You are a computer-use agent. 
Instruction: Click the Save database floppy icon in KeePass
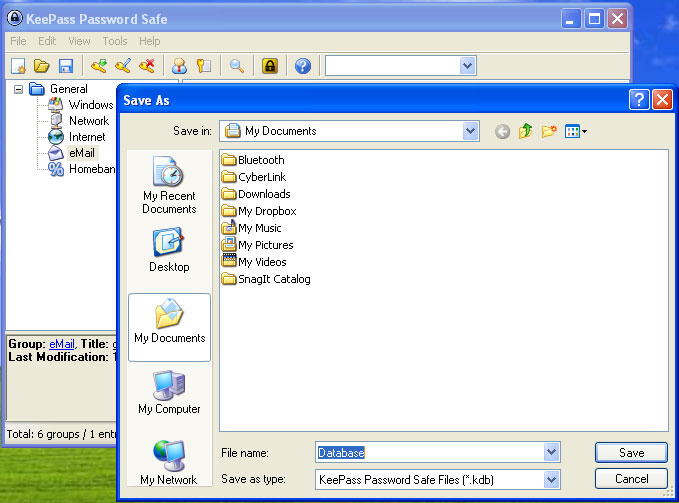pyautogui.click(x=66, y=66)
